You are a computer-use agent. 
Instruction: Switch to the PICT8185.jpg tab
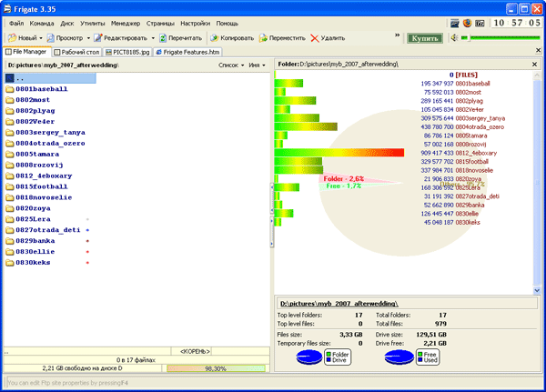point(127,52)
